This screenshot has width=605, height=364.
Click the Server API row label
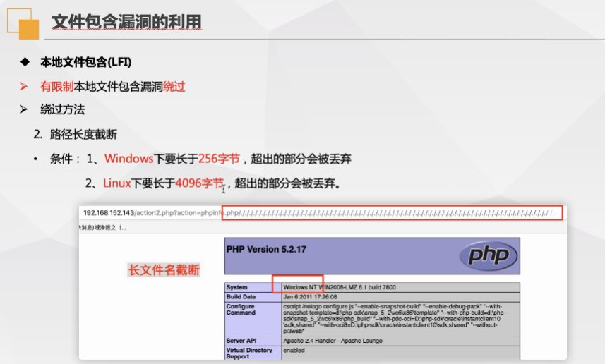tap(241, 341)
